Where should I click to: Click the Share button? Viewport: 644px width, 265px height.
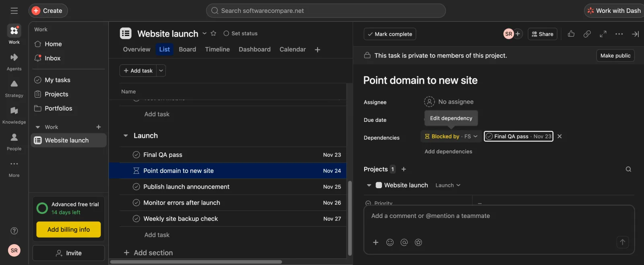543,34
